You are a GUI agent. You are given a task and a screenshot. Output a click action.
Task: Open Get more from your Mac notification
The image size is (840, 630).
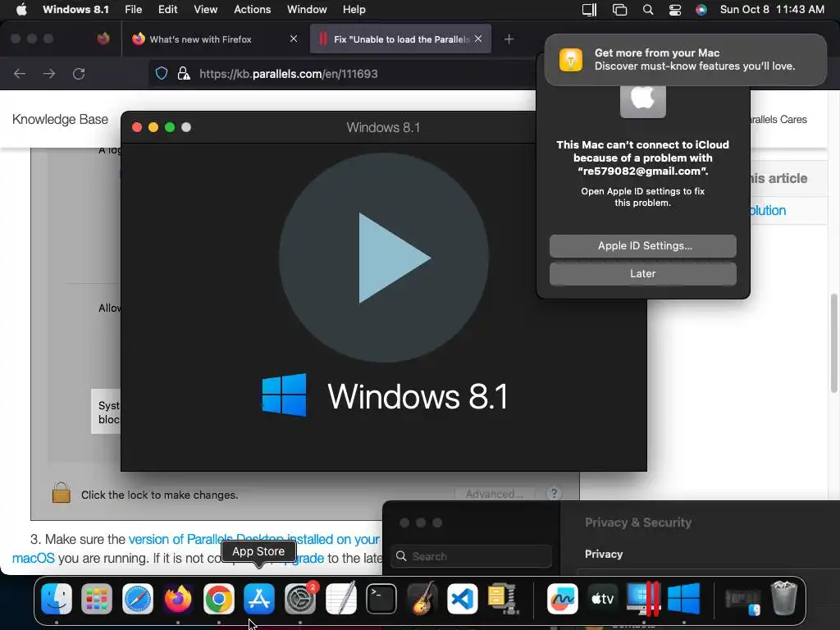[686, 59]
